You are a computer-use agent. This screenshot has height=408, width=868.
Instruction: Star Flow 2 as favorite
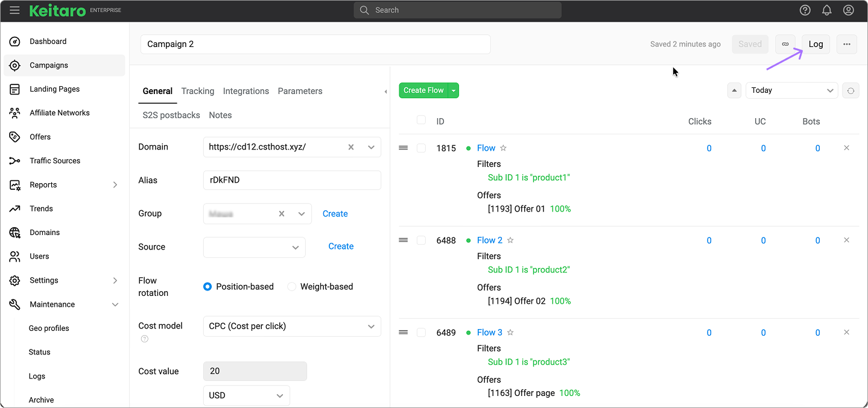(510, 240)
